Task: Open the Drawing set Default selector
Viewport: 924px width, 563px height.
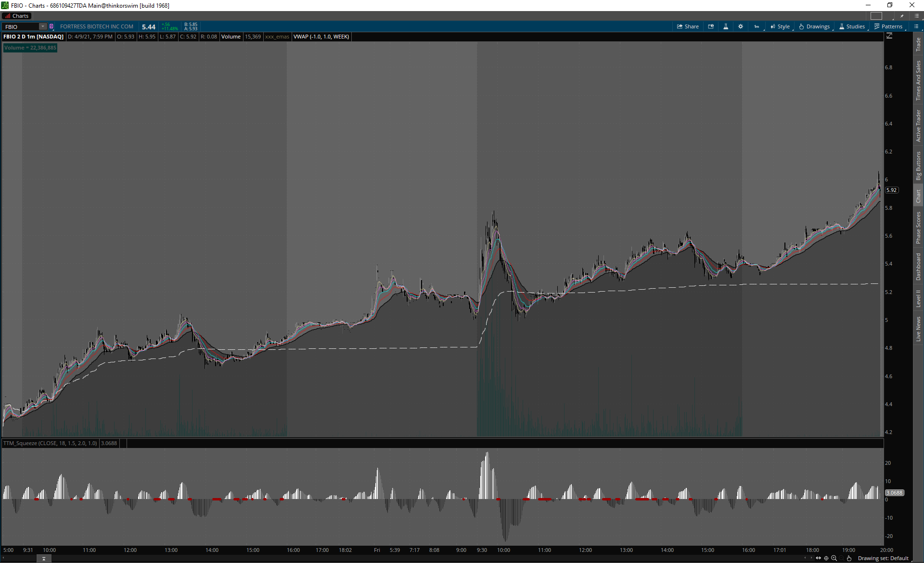Action: tap(883, 558)
